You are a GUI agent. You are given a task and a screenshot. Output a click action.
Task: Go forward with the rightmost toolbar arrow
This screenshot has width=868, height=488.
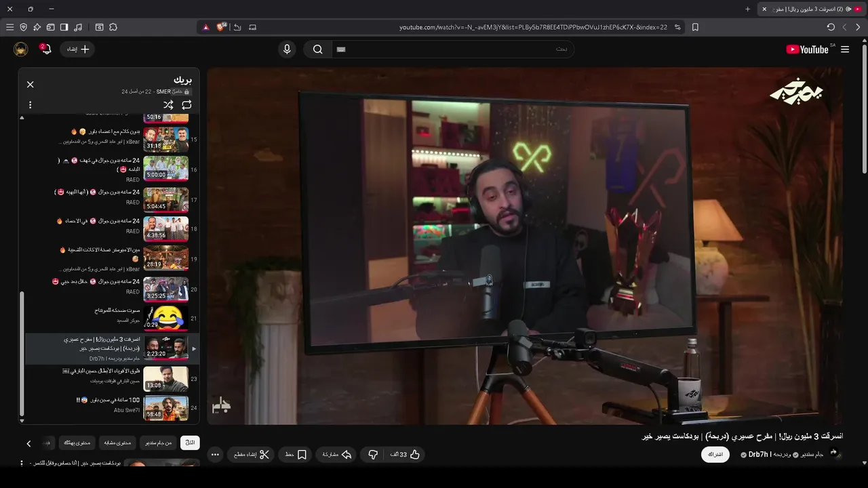(858, 27)
